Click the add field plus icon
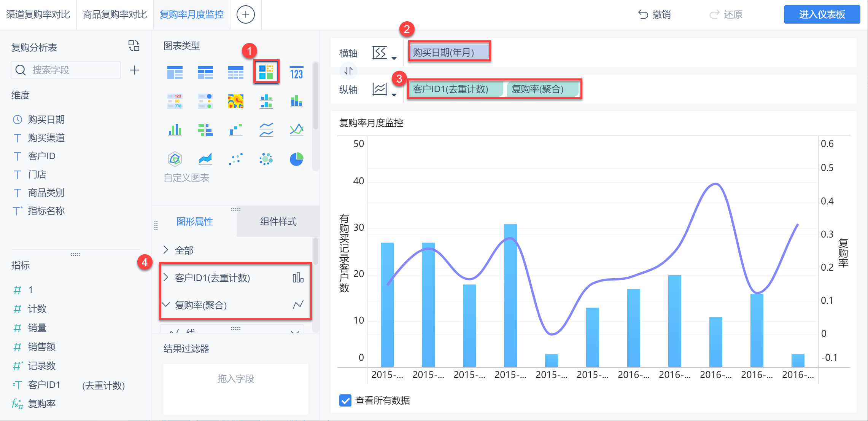 click(x=134, y=70)
